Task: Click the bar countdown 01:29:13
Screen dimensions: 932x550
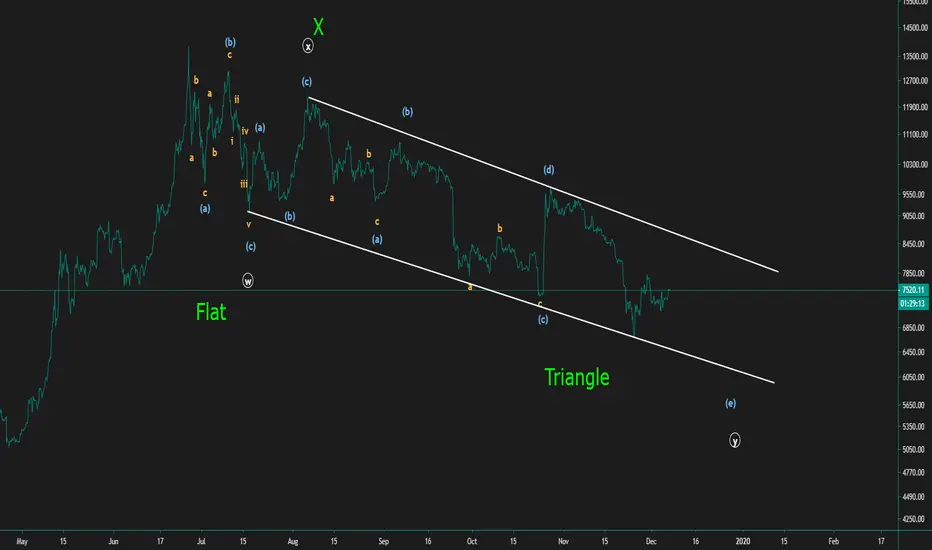Action: 913,303
